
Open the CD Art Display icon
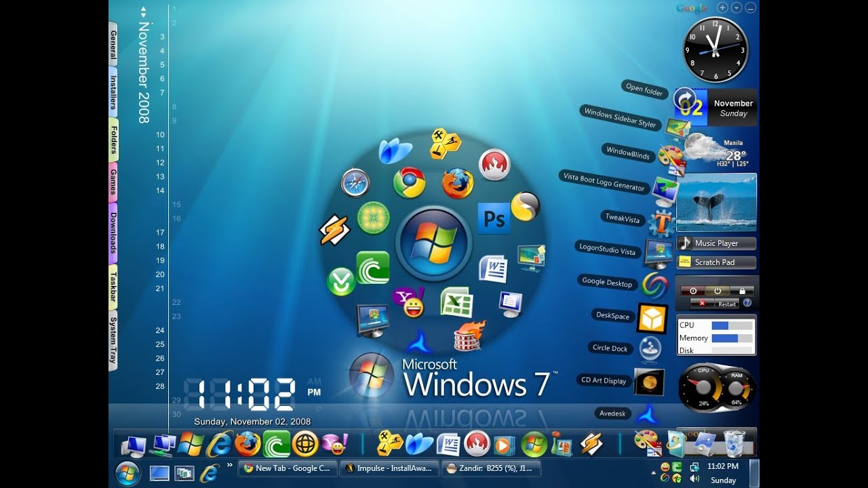click(649, 382)
